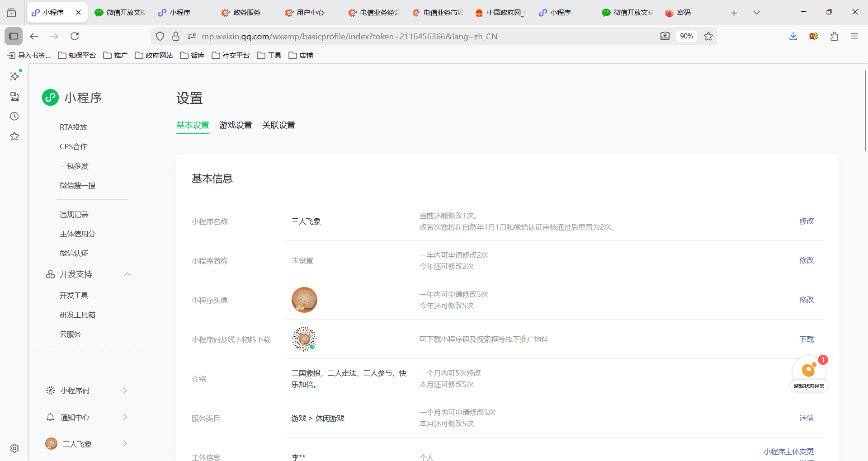Open the downloads arrow icon
Viewport: 868px width, 461px height.
coord(793,36)
